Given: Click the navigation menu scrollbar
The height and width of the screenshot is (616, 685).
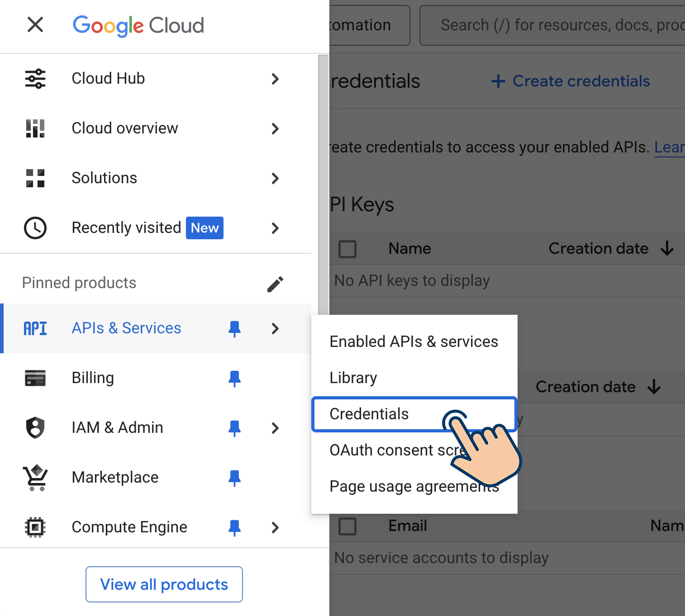Looking at the screenshot, I should tap(323, 185).
